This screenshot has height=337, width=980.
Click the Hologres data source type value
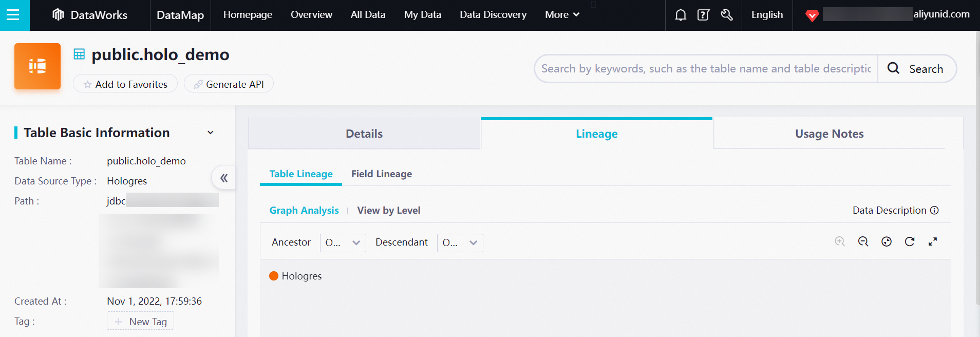(127, 181)
